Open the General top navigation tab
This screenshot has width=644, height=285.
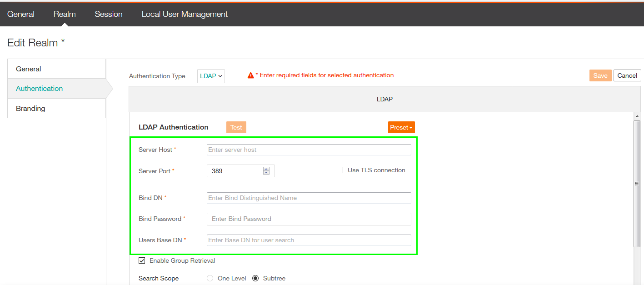tap(21, 14)
